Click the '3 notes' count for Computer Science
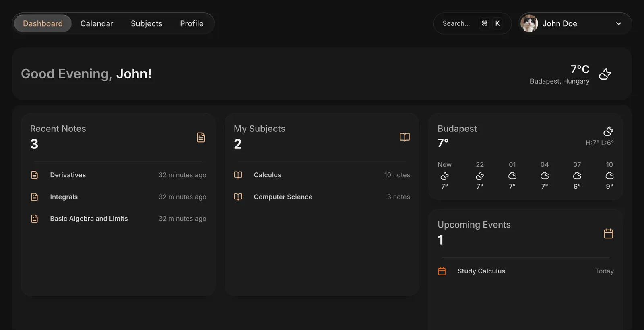644x330 pixels. click(x=398, y=197)
